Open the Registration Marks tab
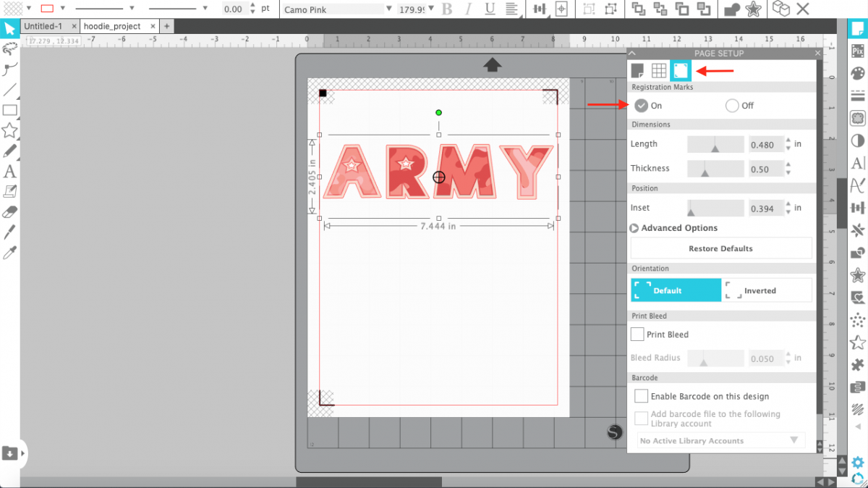The height and width of the screenshot is (488, 868). [681, 70]
